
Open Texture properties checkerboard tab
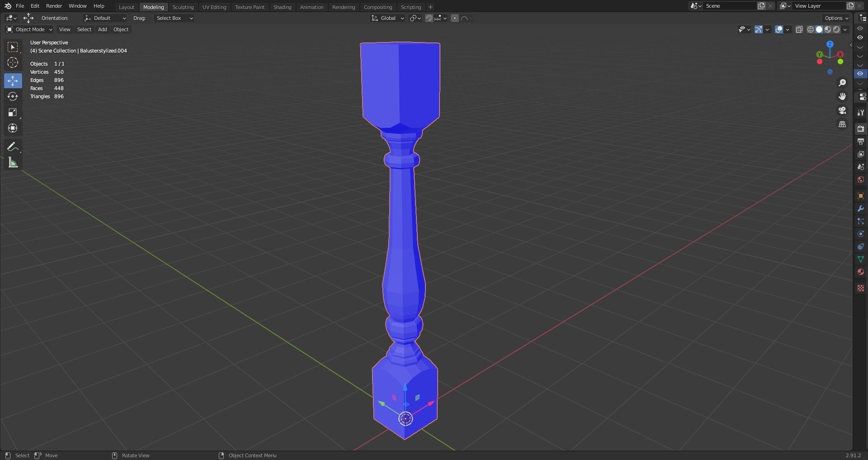click(x=860, y=288)
